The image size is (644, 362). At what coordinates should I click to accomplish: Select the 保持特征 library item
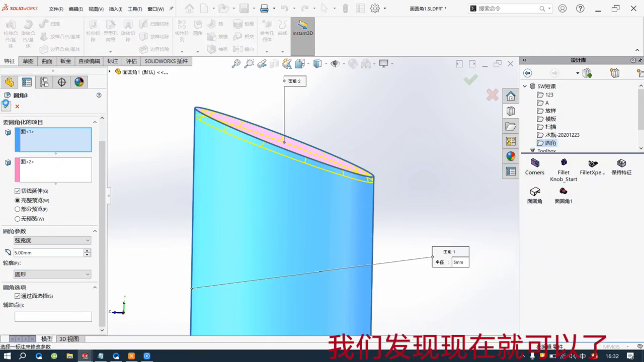pos(621,166)
